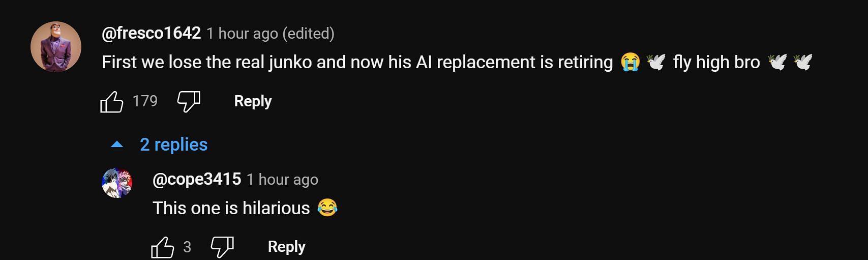The width and height of the screenshot is (868, 260).
Task: Dislike the comment by @fresco1642
Action: point(189,102)
